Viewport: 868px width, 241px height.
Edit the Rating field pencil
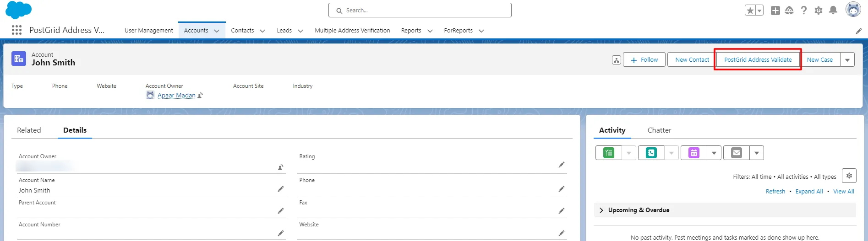pyautogui.click(x=562, y=165)
